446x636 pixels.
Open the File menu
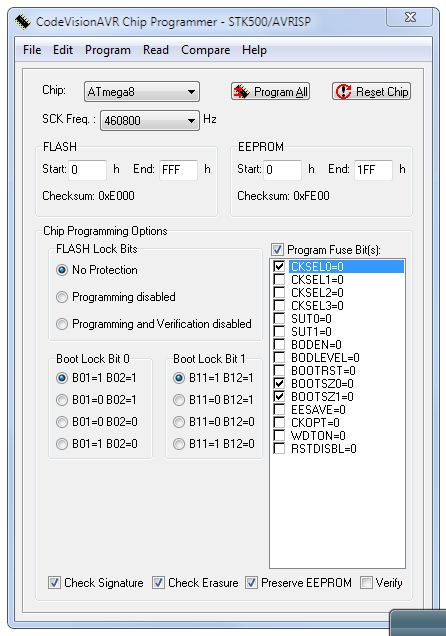pos(32,50)
